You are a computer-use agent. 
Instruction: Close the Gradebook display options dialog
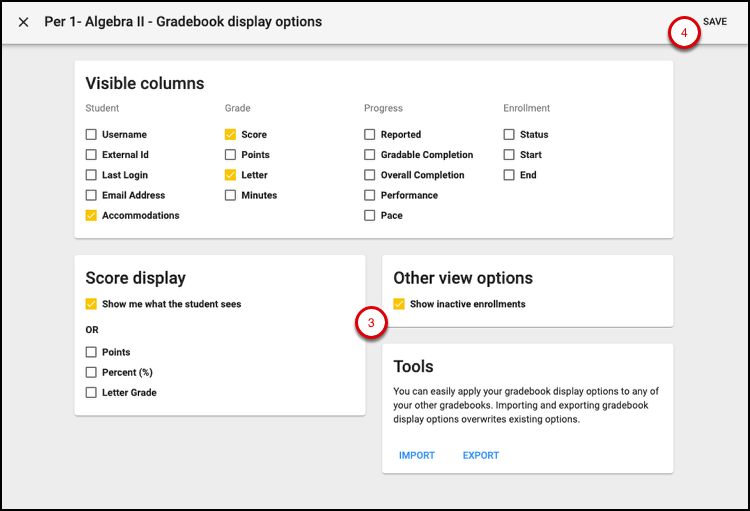point(23,22)
